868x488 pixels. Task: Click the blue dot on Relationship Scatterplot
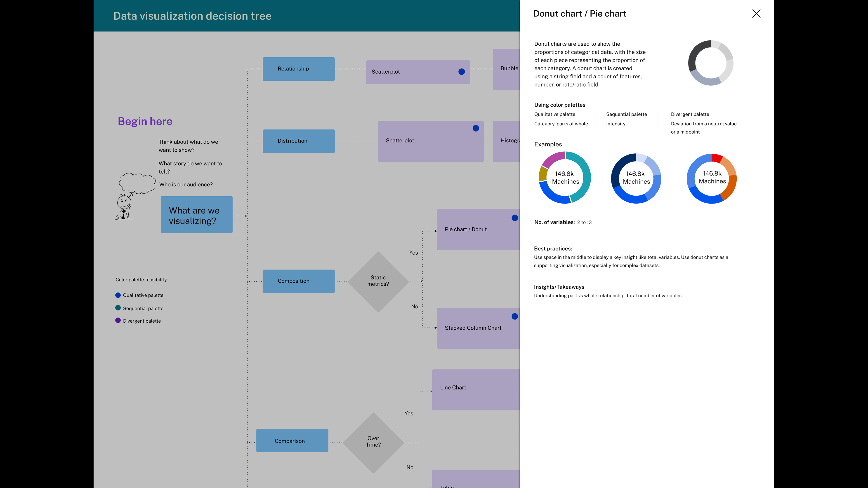point(462,72)
